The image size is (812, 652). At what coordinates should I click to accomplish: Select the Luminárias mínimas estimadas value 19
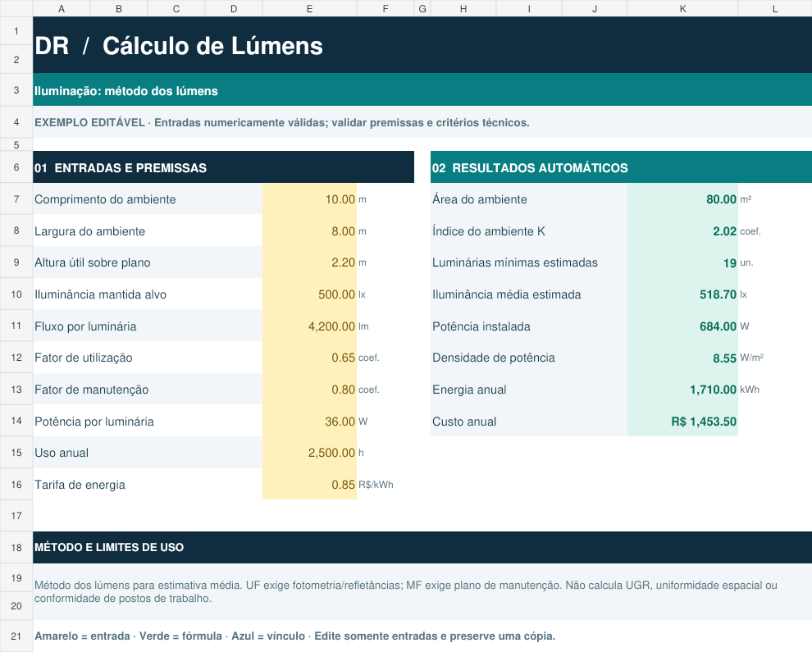[x=682, y=262]
